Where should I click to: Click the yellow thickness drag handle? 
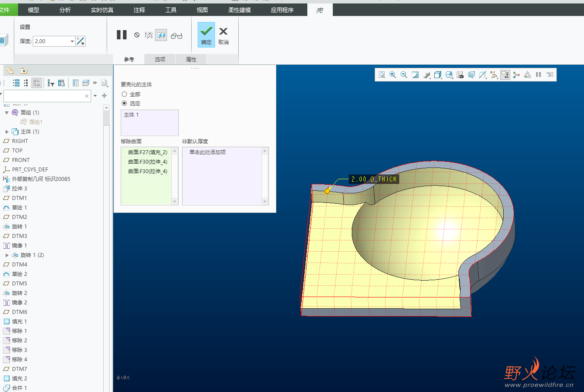[x=327, y=191]
